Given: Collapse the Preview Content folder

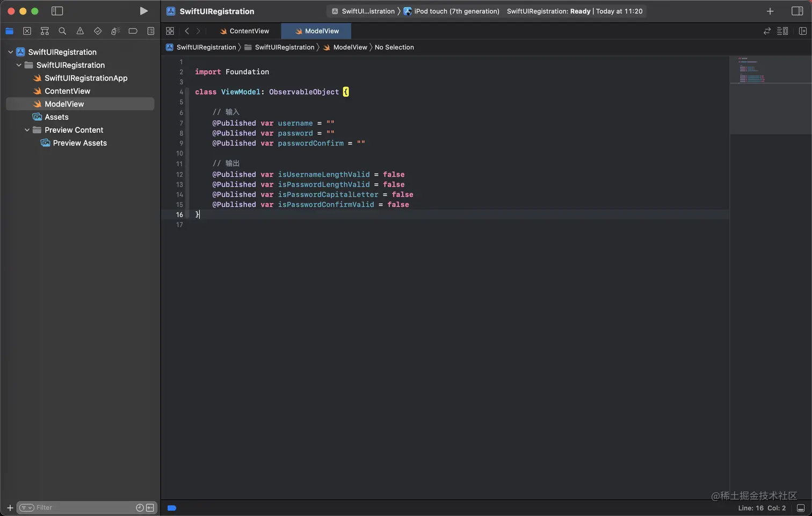Looking at the screenshot, I should 27,130.
